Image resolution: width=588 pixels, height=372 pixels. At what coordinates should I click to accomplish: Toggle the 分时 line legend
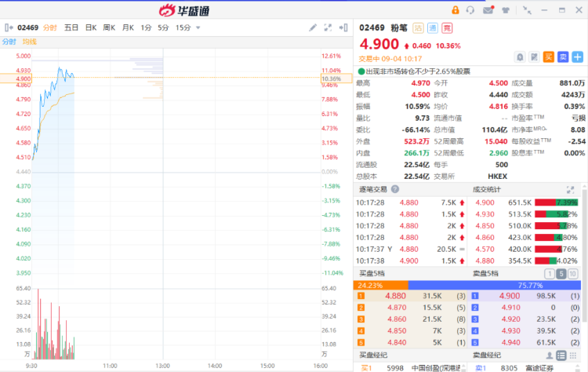coord(9,42)
